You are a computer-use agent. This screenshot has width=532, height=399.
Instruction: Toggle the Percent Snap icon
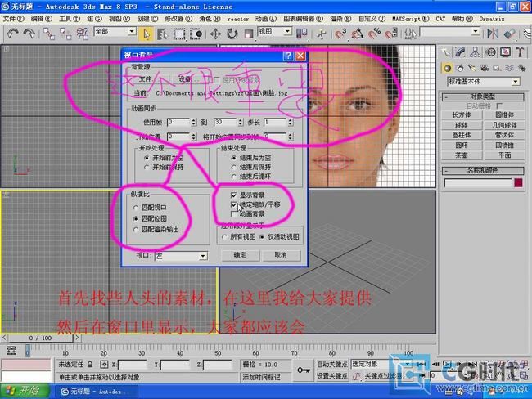click(x=375, y=34)
